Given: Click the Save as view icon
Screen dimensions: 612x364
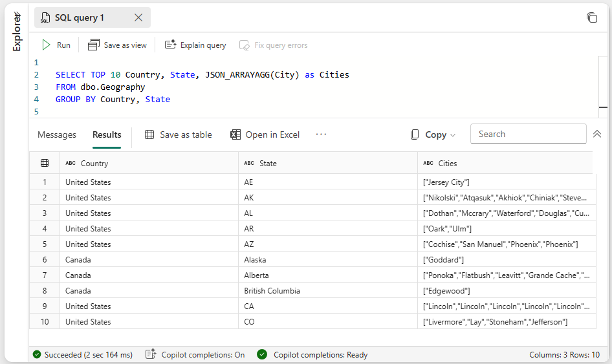Looking at the screenshot, I should tap(94, 45).
